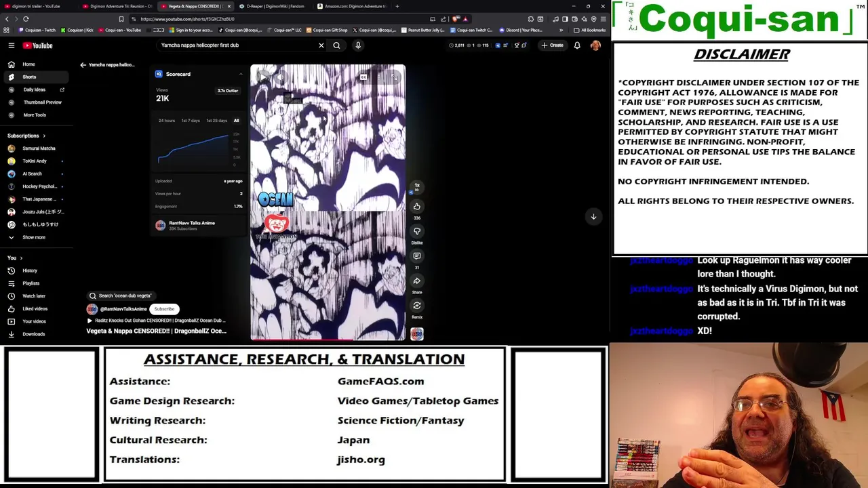The width and height of the screenshot is (868, 488).
Task: Play or pause the Short
Action: tap(264, 77)
